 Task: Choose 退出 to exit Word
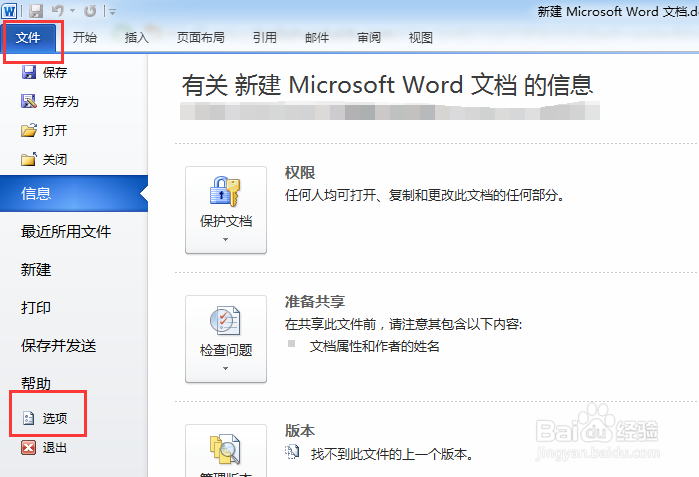coord(55,448)
